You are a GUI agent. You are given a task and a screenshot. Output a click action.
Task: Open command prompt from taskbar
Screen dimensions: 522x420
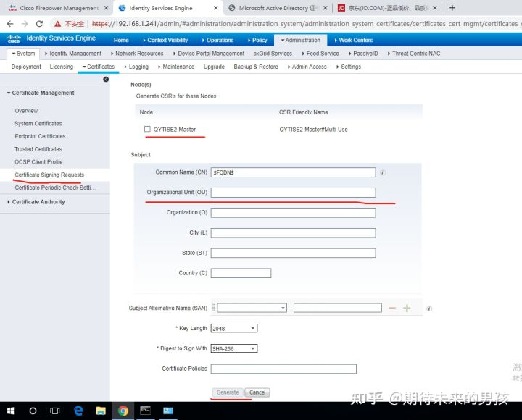(145, 411)
